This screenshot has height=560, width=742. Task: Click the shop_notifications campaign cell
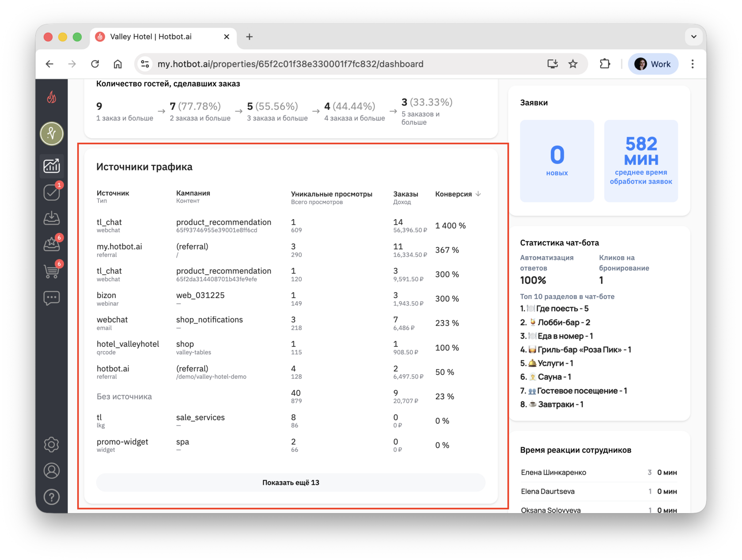coord(209,319)
